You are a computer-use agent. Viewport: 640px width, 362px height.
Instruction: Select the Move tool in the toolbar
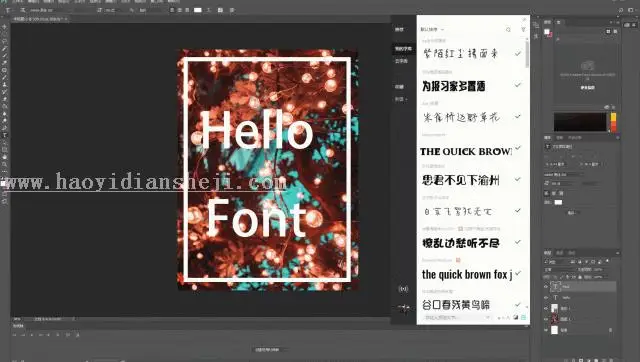(x=4, y=27)
